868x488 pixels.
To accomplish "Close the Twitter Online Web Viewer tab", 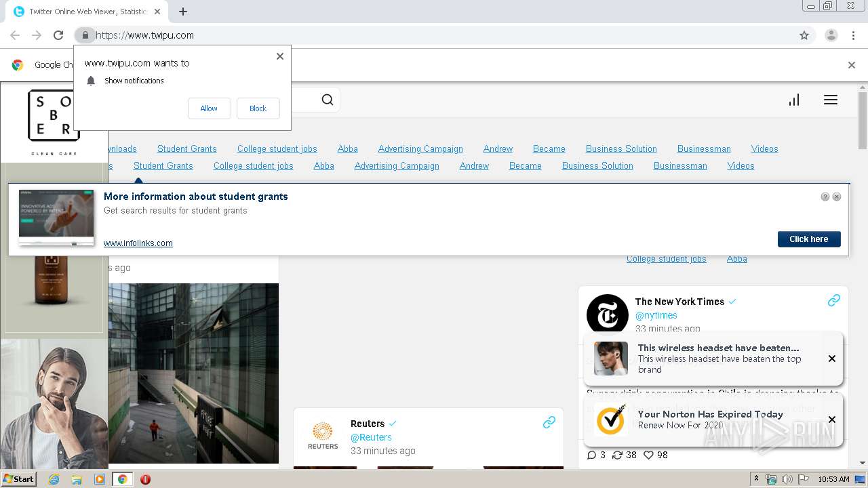I will 157,12.
